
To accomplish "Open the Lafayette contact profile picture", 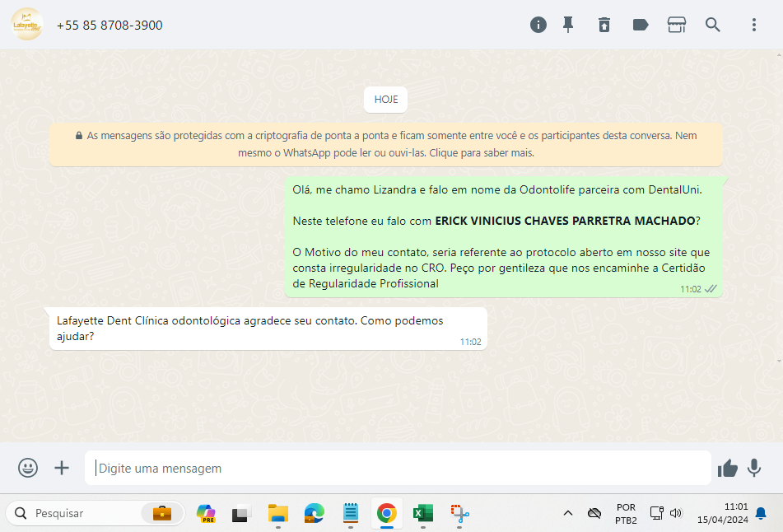I will (27, 24).
